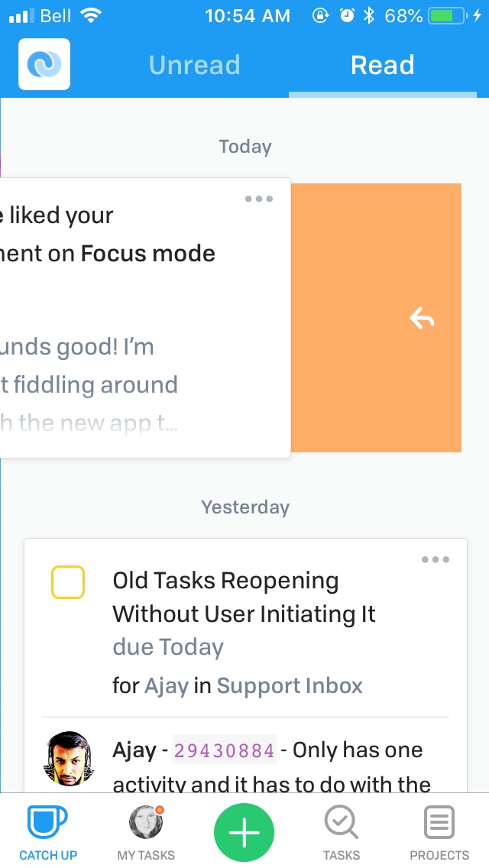Select the Read tab

(383, 65)
